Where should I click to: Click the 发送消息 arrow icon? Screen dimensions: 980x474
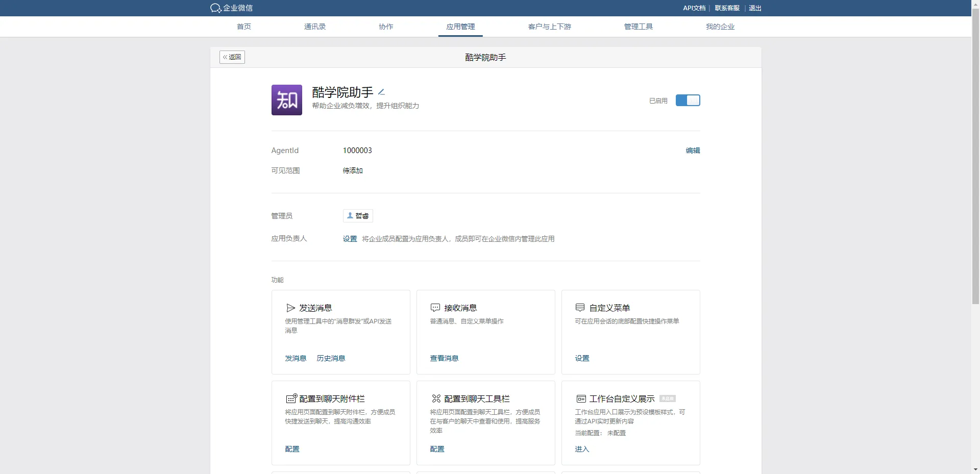(291, 308)
